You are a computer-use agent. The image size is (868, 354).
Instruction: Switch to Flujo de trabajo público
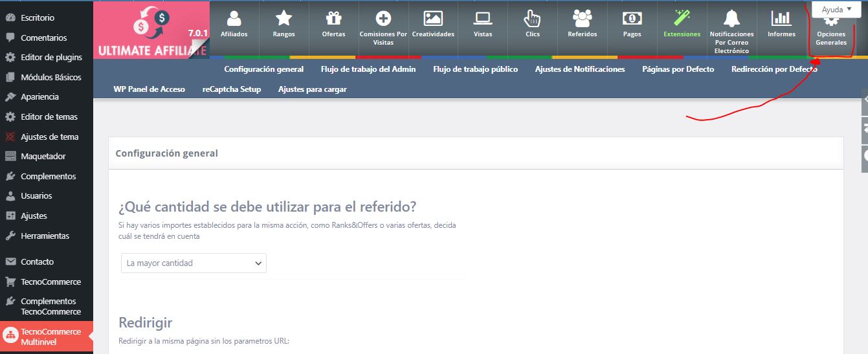click(476, 69)
